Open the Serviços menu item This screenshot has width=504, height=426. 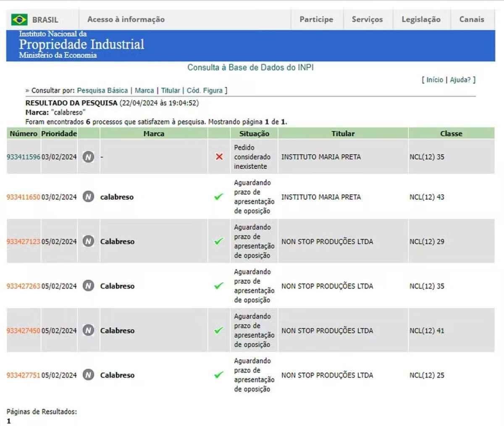pos(367,19)
